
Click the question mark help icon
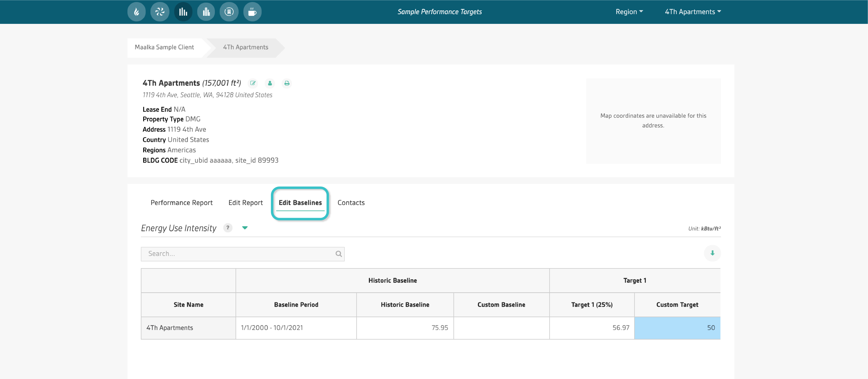[228, 228]
